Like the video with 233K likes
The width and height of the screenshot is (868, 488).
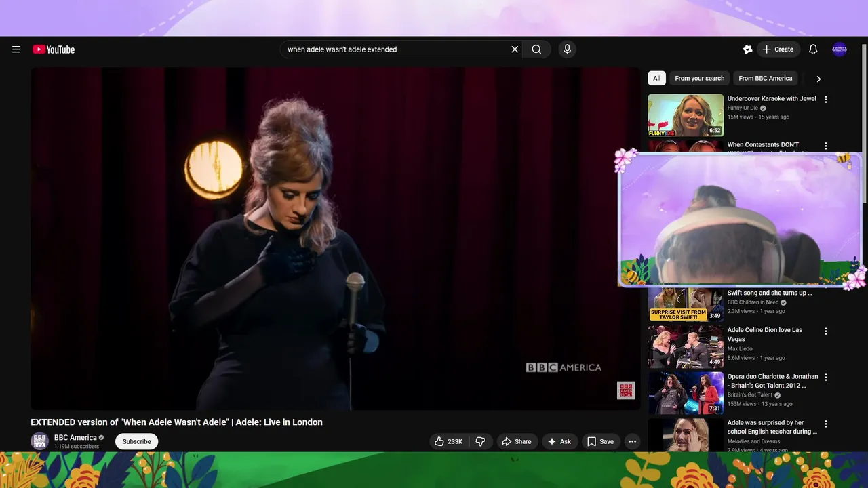click(x=448, y=441)
